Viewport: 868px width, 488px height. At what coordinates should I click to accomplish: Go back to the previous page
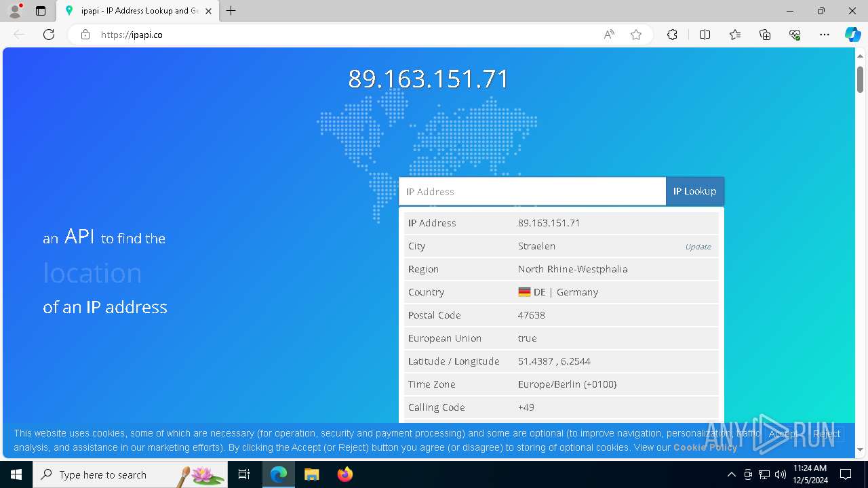[x=19, y=35]
